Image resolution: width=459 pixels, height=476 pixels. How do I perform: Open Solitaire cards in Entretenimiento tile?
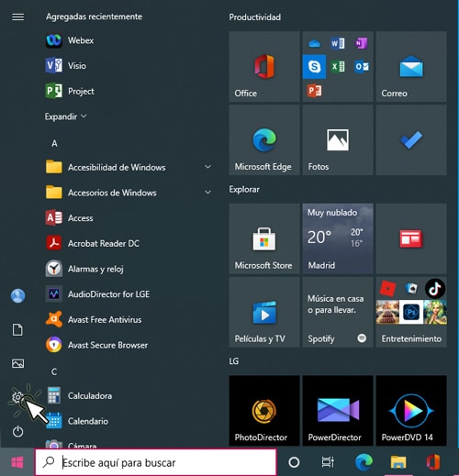pyautogui.click(x=411, y=288)
